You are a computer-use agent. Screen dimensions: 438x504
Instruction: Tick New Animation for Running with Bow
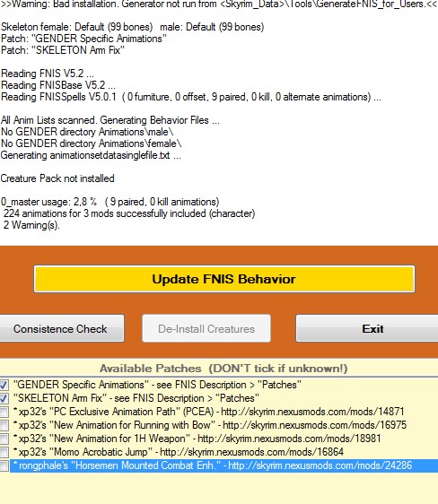(4, 426)
